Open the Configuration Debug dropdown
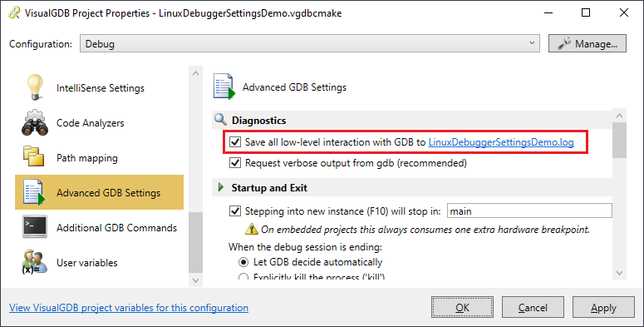This screenshot has width=644, height=327. pos(309,43)
